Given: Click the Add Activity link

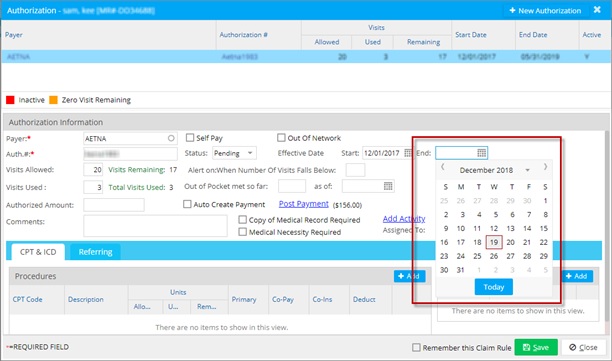Looking at the screenshot, I should coord(404,219).
